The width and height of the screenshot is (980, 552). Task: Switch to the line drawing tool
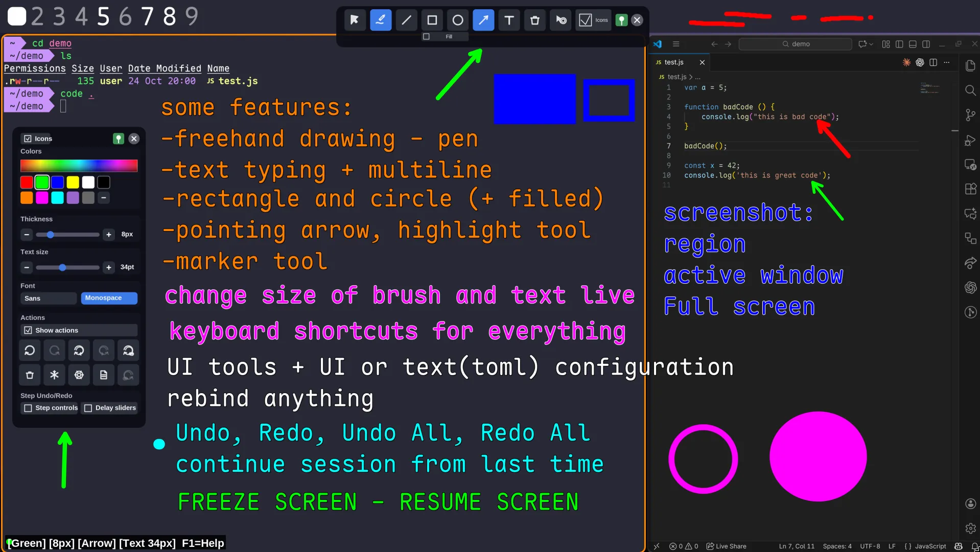406,20
